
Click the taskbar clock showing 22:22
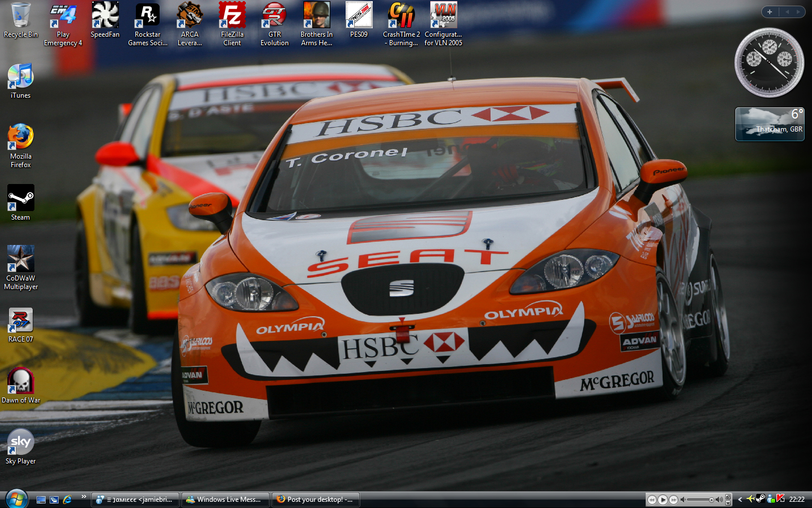pos(797,500)
